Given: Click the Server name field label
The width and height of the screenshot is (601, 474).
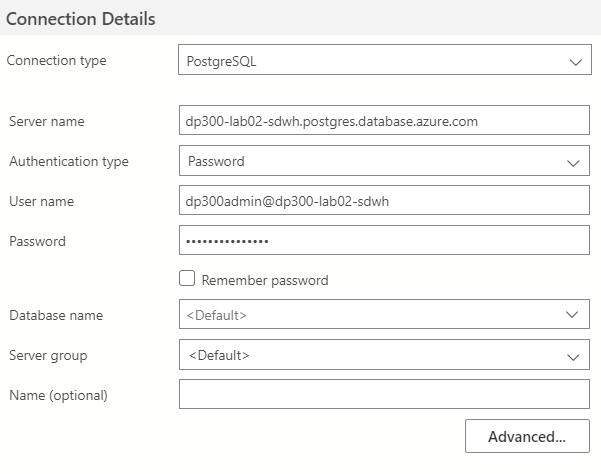Looking at the screenshot, I should [46, 121].
